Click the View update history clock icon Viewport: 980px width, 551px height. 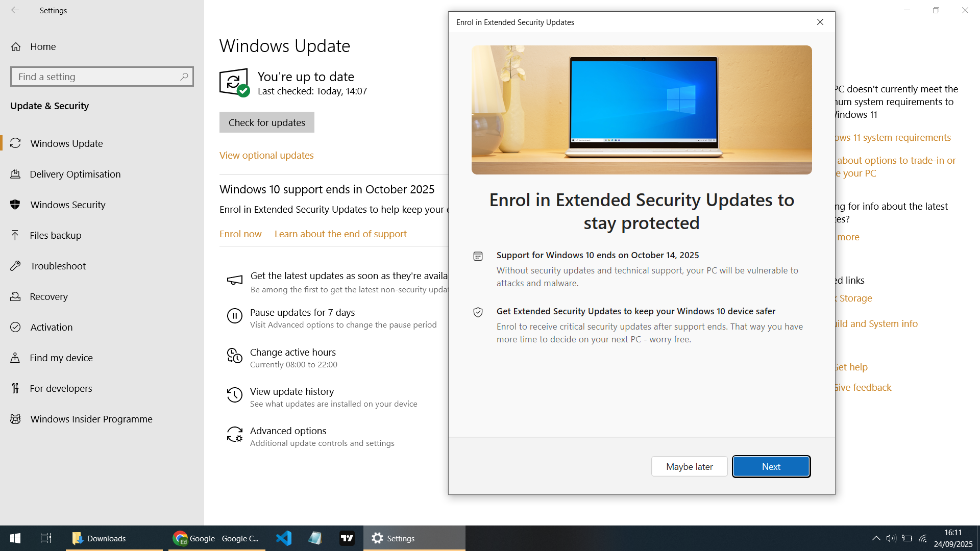click(x=234, y=395)
